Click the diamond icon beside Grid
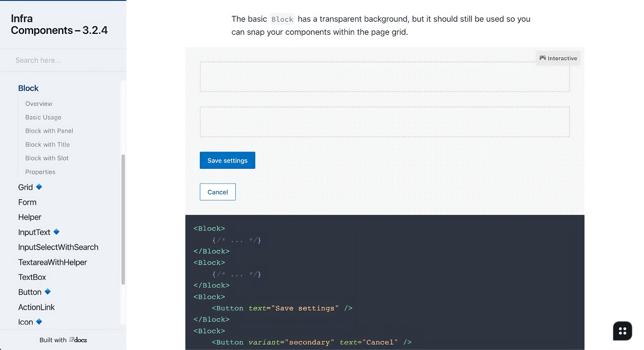This screenshot has width=644, height=350. (x=39, y=187)
